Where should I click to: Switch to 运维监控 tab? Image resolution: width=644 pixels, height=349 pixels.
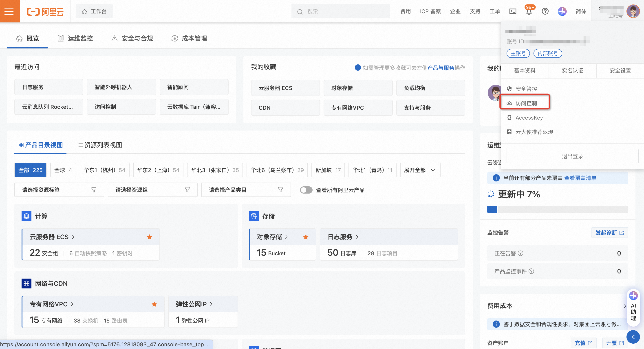coord(75,38)
